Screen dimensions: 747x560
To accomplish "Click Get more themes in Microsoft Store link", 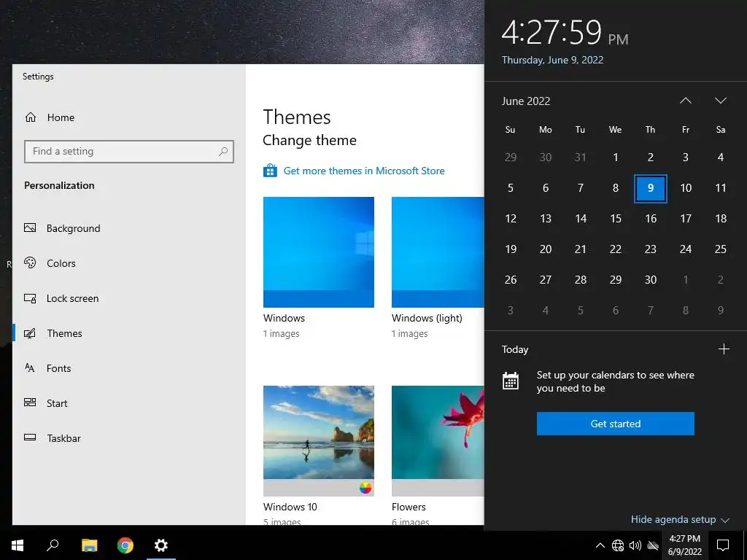I will click(364, 171).
